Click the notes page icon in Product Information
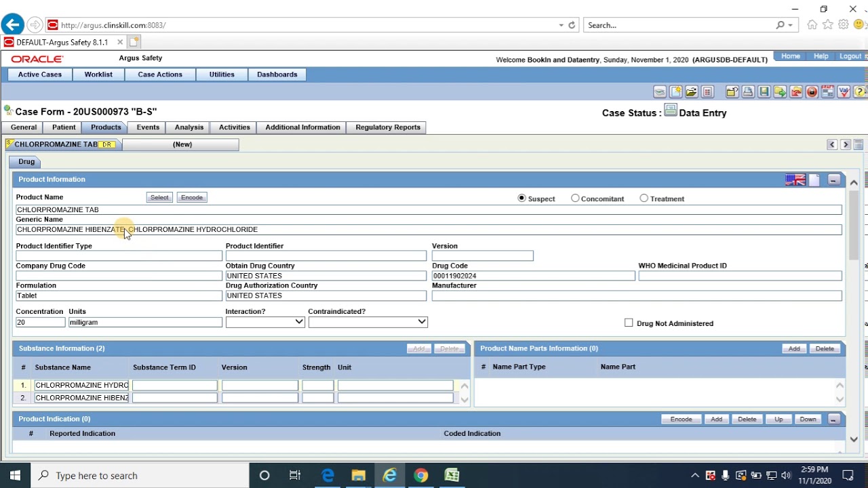Screen dimensions: 868x488 click(814, 180)
